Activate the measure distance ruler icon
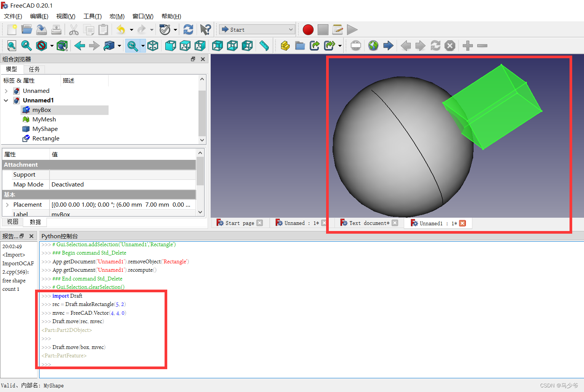584x392 pixels. coord(264,46)
